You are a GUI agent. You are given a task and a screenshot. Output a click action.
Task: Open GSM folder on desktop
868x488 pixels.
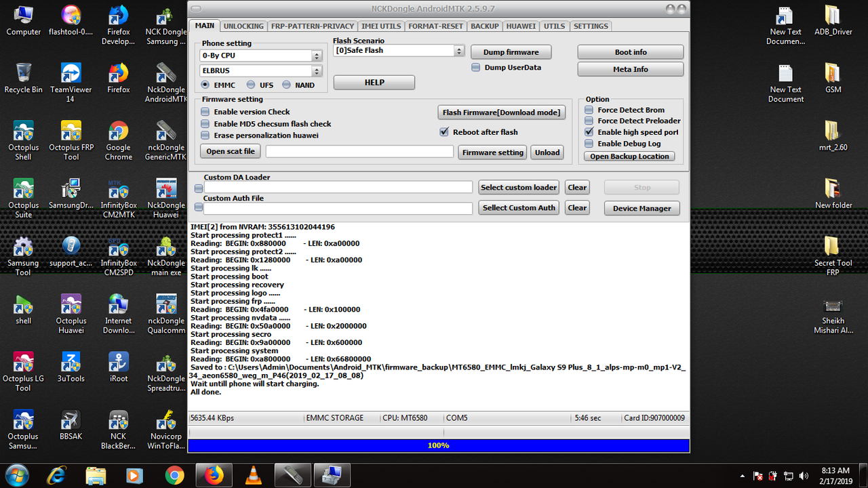point(833,79)
